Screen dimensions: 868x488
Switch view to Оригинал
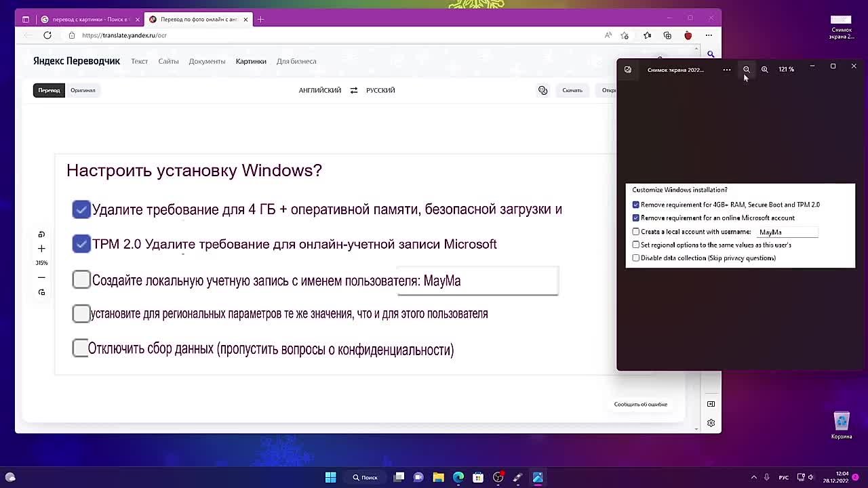coord(83,90)
